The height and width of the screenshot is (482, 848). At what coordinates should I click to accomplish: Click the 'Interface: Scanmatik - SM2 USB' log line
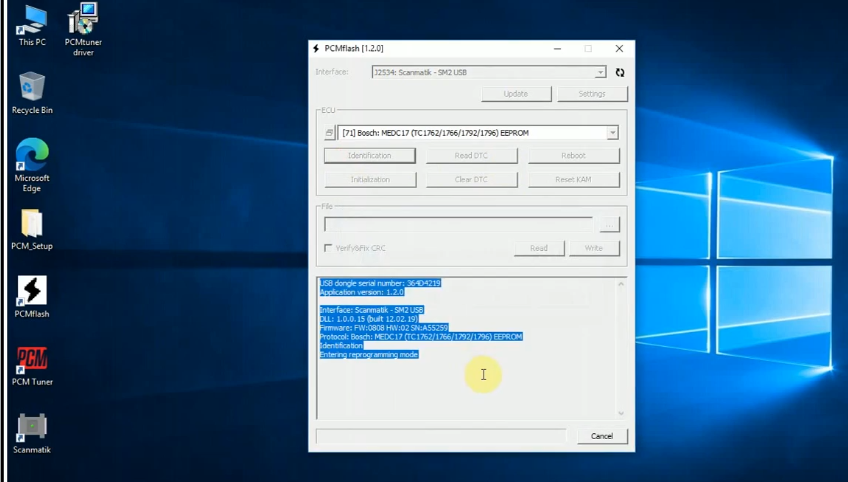coord(372,310)
